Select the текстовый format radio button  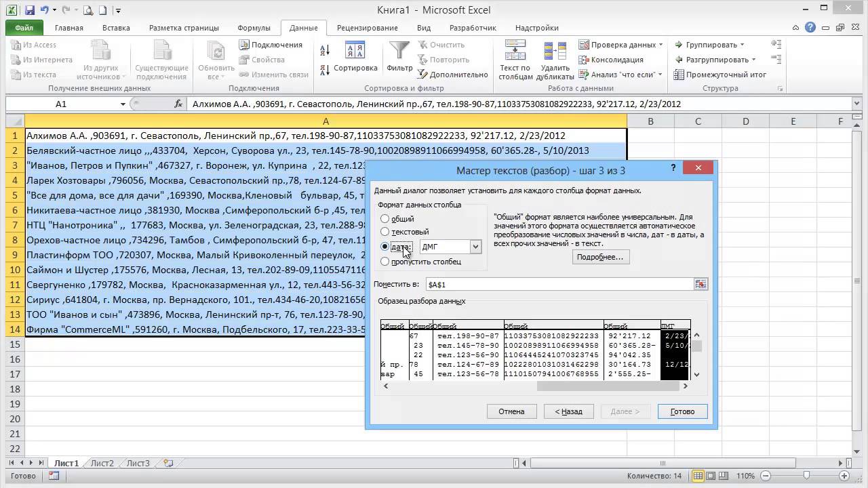point(385,232)
